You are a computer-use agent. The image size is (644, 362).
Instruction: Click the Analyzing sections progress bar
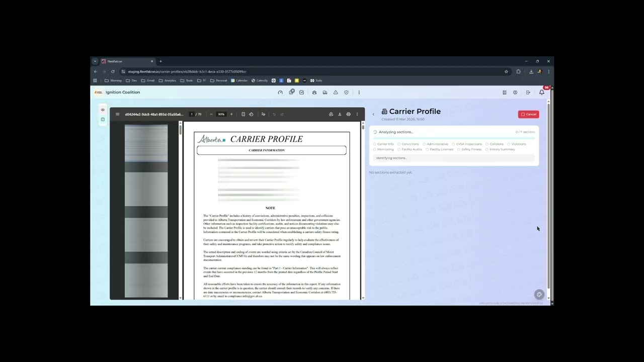point(454,138)
